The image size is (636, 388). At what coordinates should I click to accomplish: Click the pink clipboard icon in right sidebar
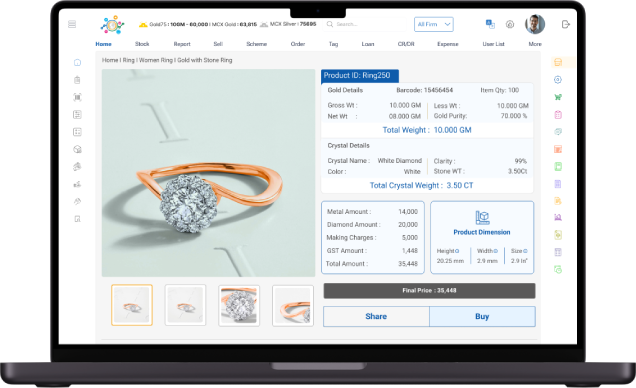pyautogui.click(x=558, y=115)
